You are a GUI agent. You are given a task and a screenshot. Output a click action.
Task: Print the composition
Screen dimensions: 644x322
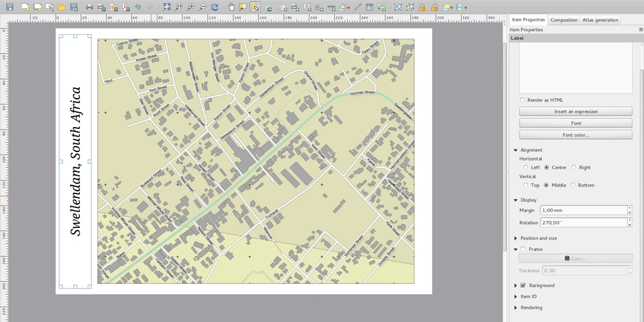(x=90, y=7)
